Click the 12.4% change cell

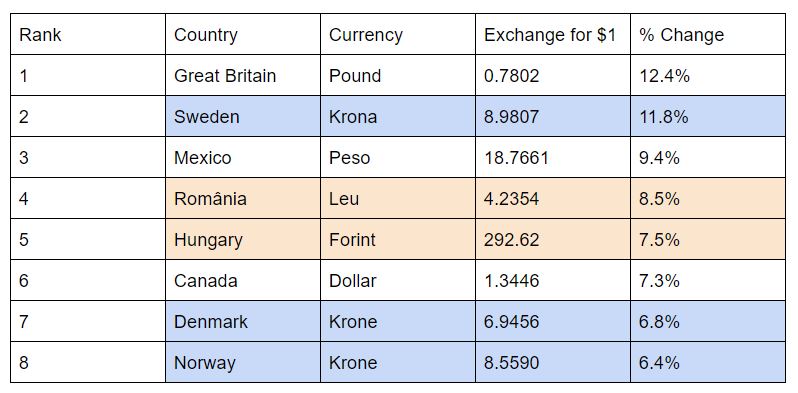click(708, 75)
